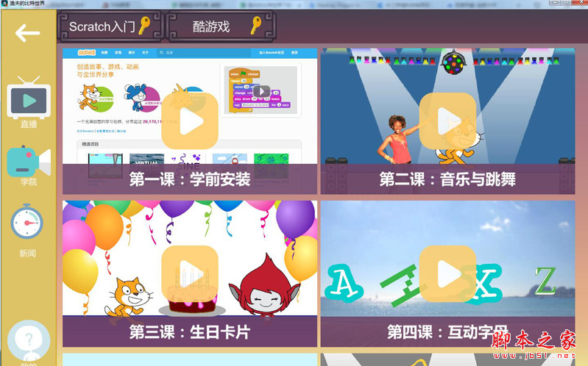Screen dimensions: 588x366
Task: Select the 第四课：互动字母 title banner
Action: pyautogui.click(x=447, y=331)
